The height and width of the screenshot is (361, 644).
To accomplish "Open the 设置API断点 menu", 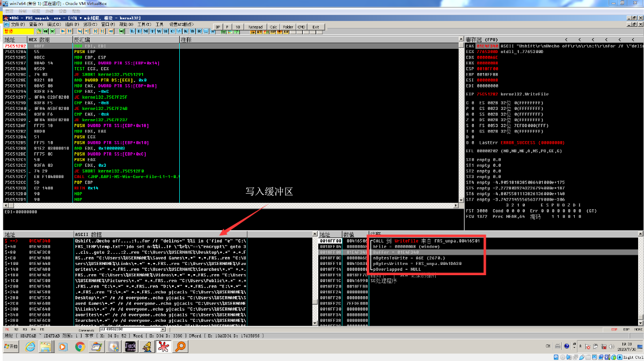I will [181, 24].
